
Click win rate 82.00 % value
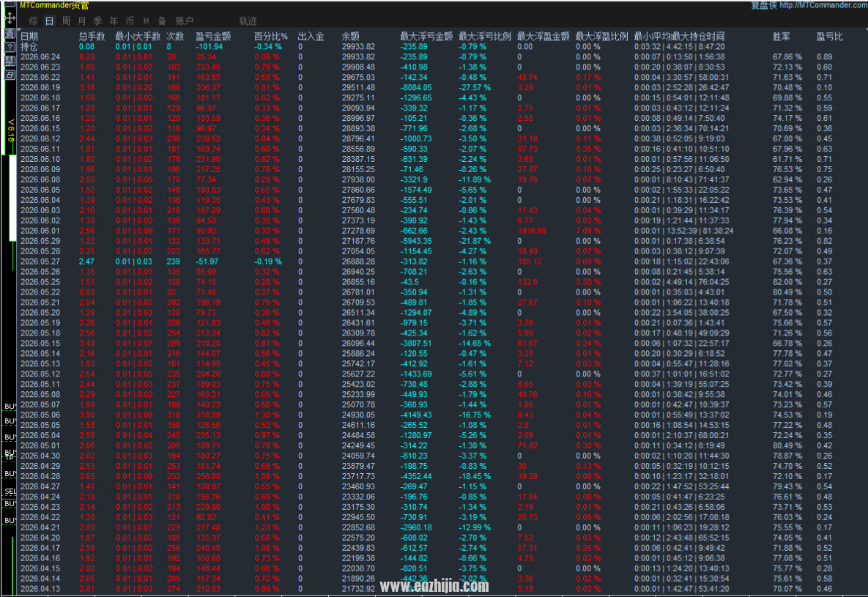click(x=787, y=282)
